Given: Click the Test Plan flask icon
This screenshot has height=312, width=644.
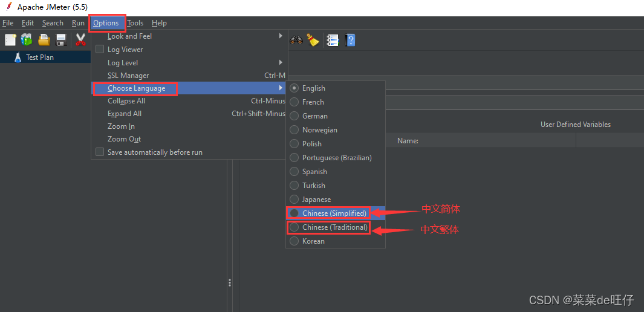Looking at the screenshot, I should 18,57.
